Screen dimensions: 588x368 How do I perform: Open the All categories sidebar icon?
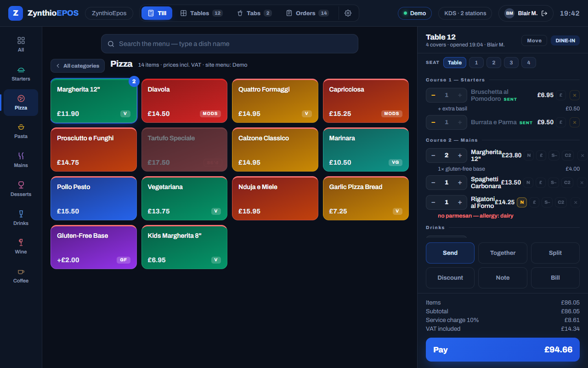(x=21, y=45)
